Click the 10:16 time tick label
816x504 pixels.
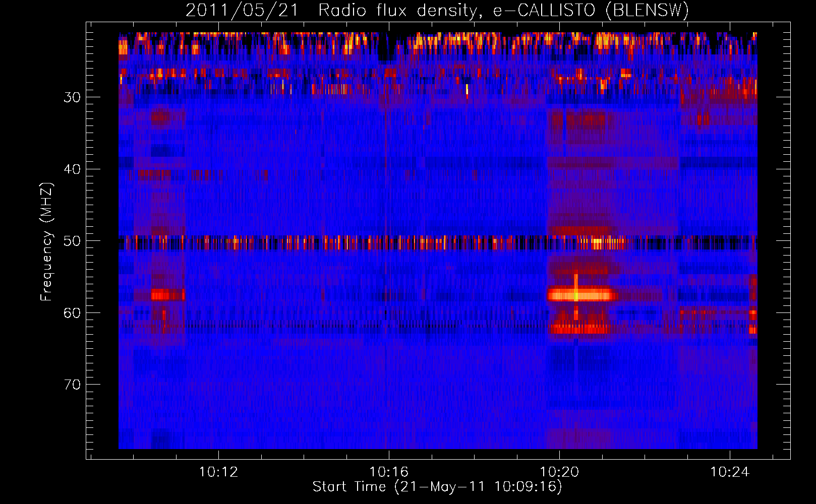389,472
